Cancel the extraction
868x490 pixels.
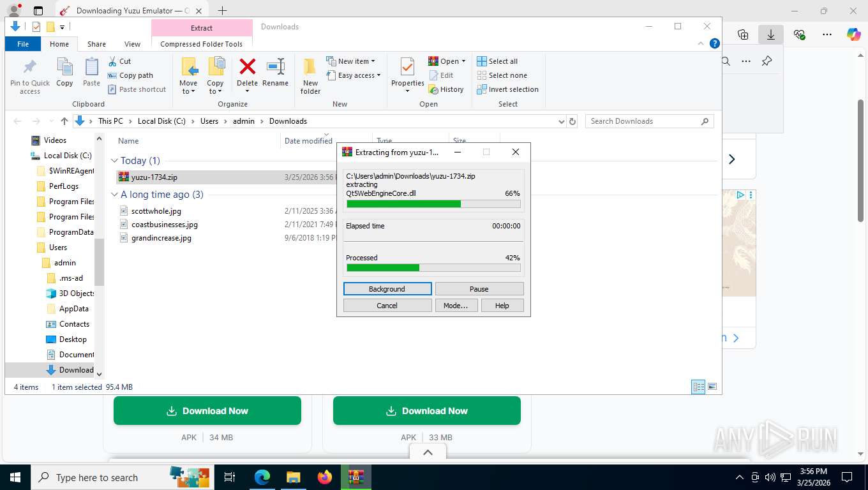(x=387, y=306)
